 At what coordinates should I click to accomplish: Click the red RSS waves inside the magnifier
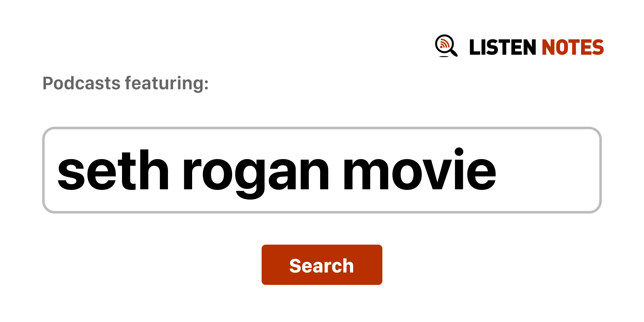(444, 44)
